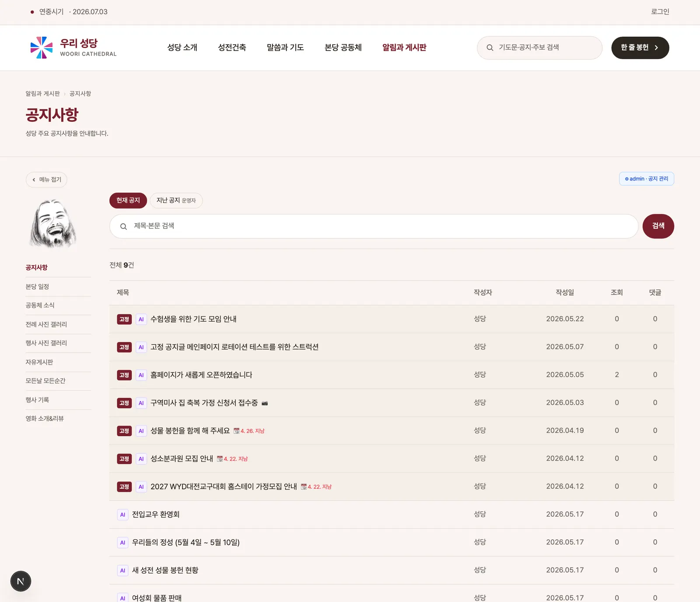Select 공지사항 in sidebar
This screenshot has width=700, height=602.
tap(36, 268)
